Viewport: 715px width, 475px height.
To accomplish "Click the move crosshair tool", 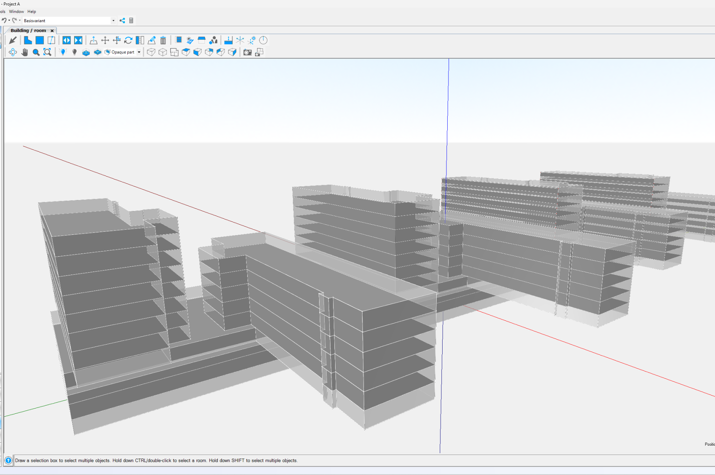I will (105, 41).
